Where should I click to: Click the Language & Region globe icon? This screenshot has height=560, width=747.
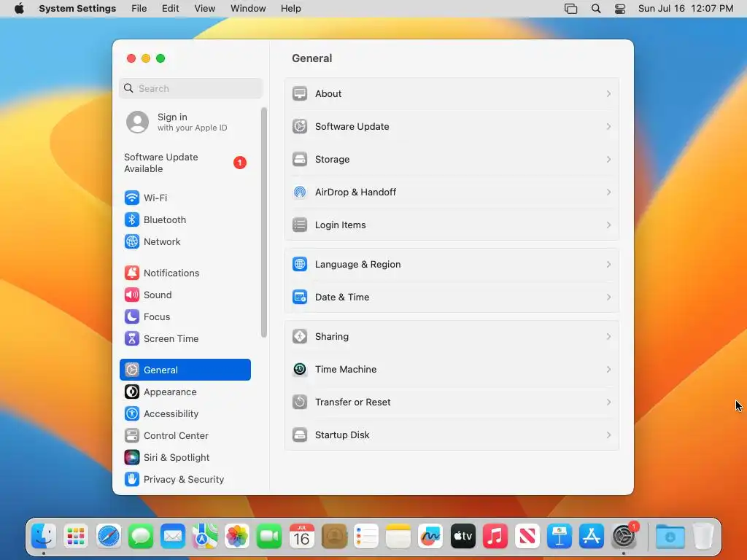(300, 264)
